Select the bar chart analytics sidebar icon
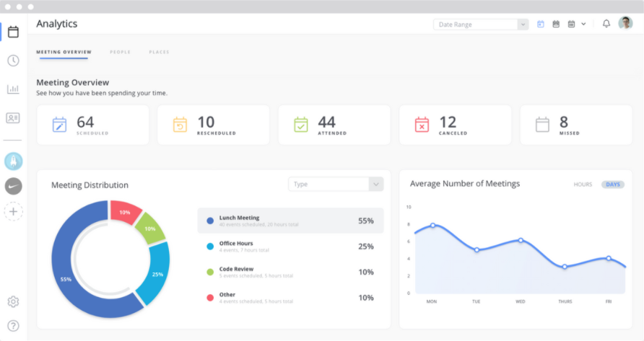Image resolution: width=644 pixels, height=341 pixels. click(x=13, y=89)
